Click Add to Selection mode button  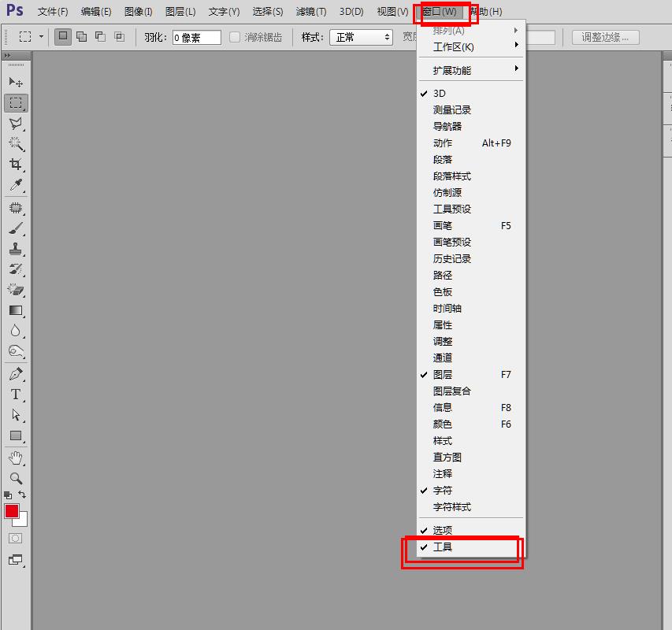click(x=81, y=37)
